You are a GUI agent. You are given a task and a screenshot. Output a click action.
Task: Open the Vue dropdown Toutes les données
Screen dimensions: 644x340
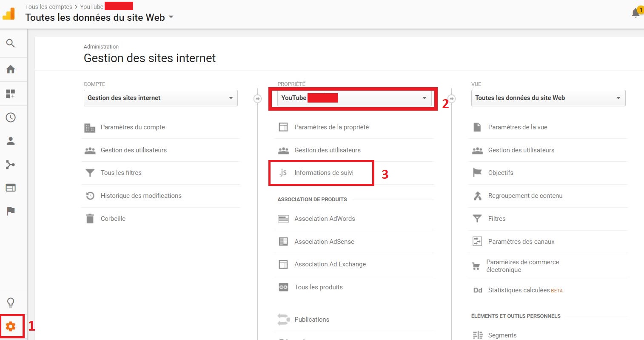point(548,98)
